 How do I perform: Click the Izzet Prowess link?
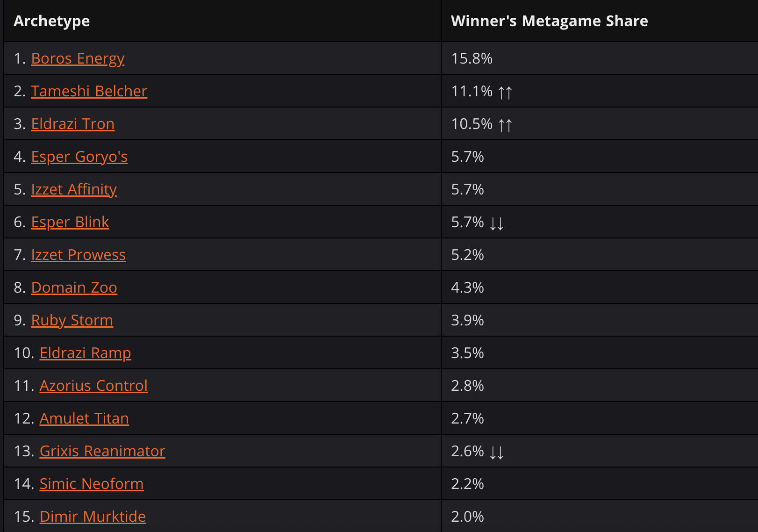(x=78, y=255)
